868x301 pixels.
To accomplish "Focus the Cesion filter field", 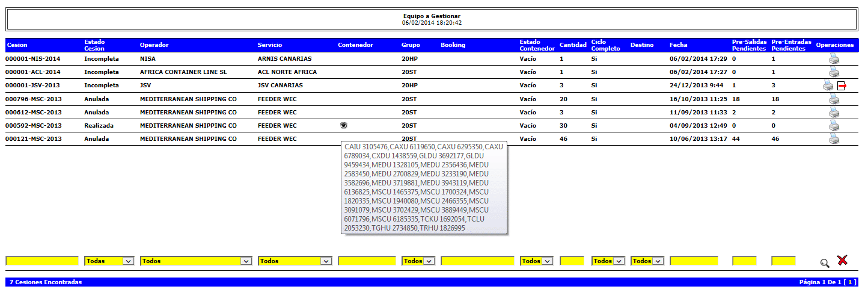I will click(x=42, y=261).
